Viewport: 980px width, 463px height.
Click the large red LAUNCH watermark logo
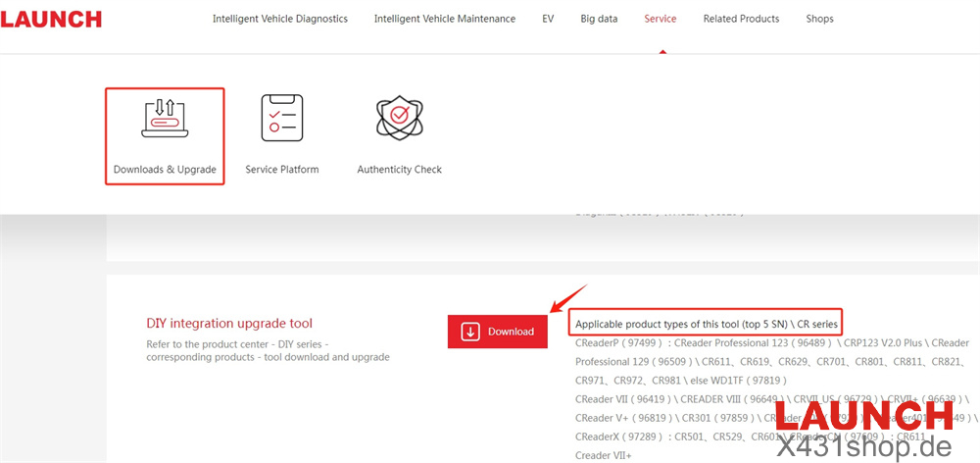tap(863, 414)
